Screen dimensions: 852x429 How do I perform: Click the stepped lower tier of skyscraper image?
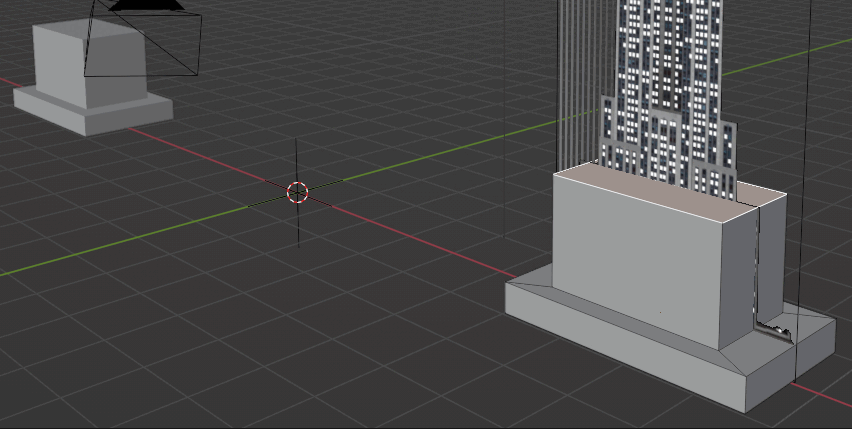pos(668,147)
